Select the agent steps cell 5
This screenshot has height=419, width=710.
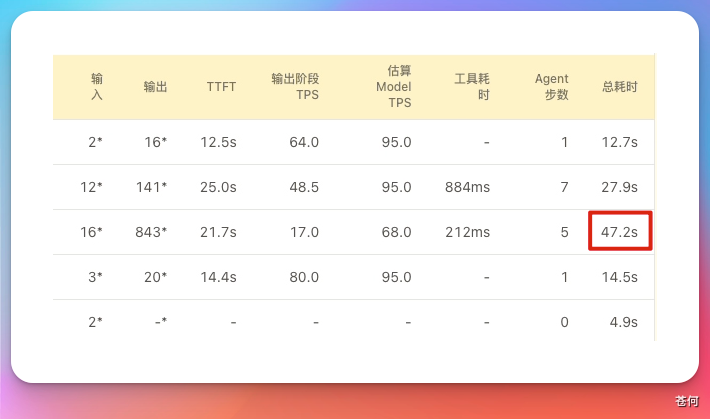564,232
